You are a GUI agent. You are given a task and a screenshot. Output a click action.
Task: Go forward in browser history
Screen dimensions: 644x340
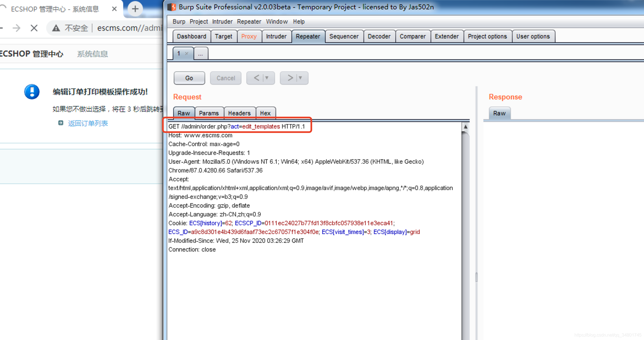[16, 28]
